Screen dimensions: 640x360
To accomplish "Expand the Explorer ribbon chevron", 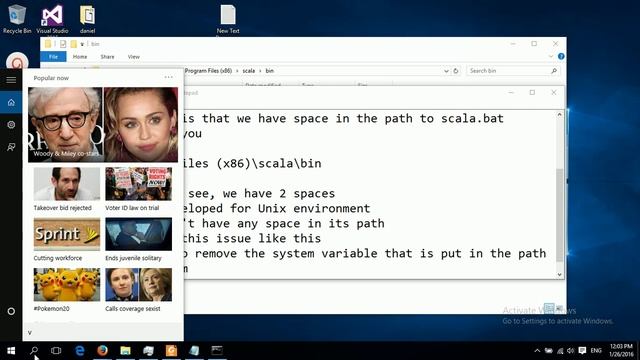I will click(551, 56).
